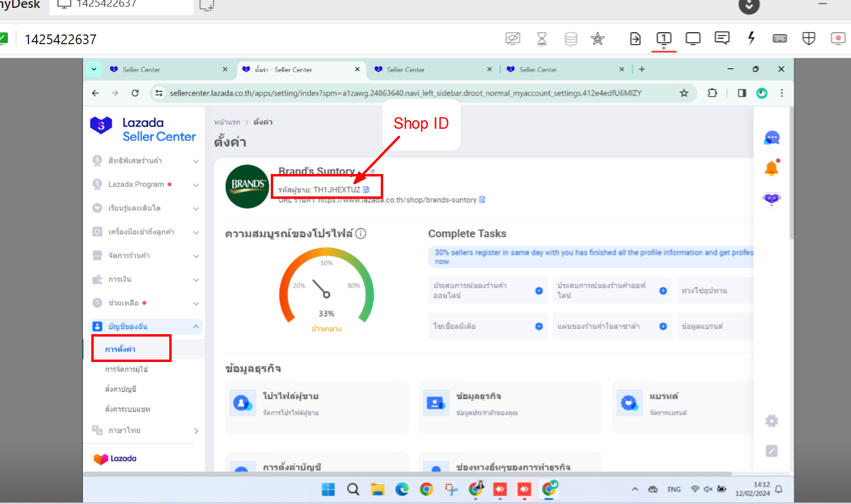Open File Explorer from taskbar
851x504 pixels.
tap(378, 489)
